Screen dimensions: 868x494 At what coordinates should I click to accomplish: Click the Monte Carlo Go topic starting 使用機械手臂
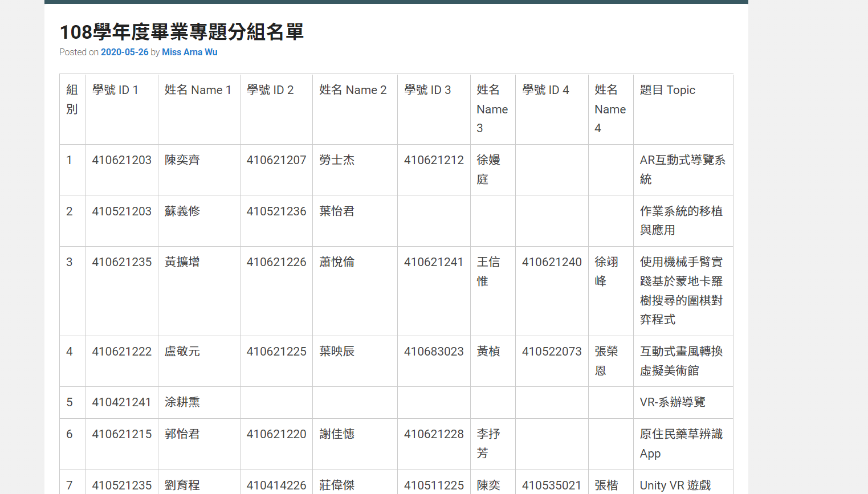(x=681, y=291)
